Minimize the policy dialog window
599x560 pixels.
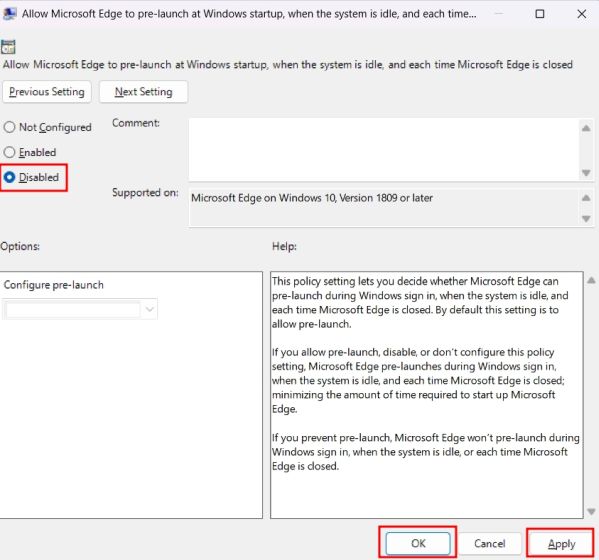tap(498, 14)
